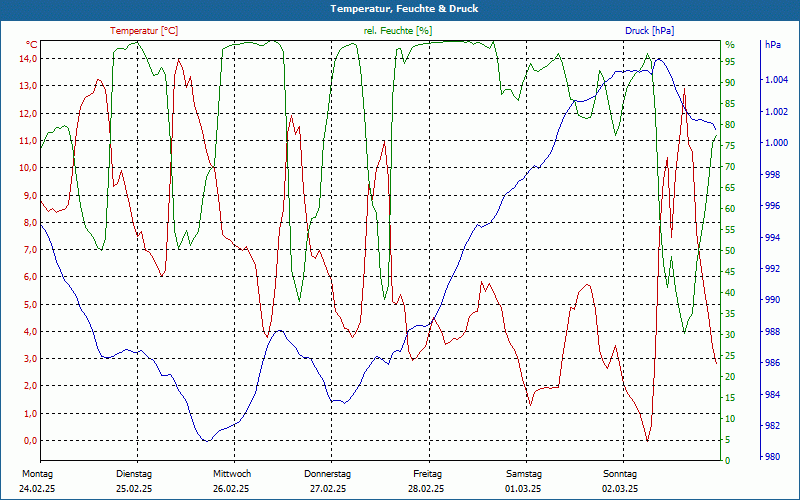
Task: Click the chart title 'Temperatur, Feuchte & Druck'
Action: [x=404, y=9]
